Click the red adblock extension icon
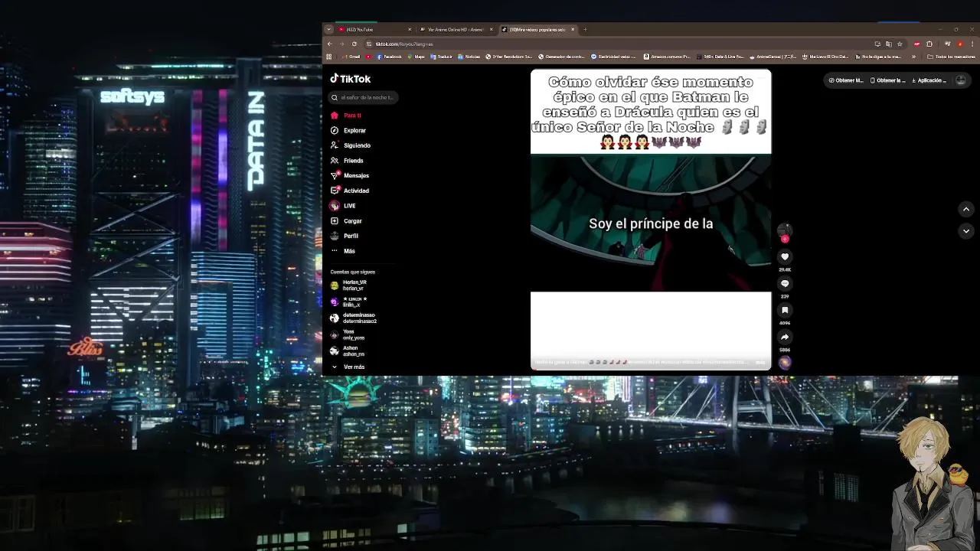 pos(917,44)
